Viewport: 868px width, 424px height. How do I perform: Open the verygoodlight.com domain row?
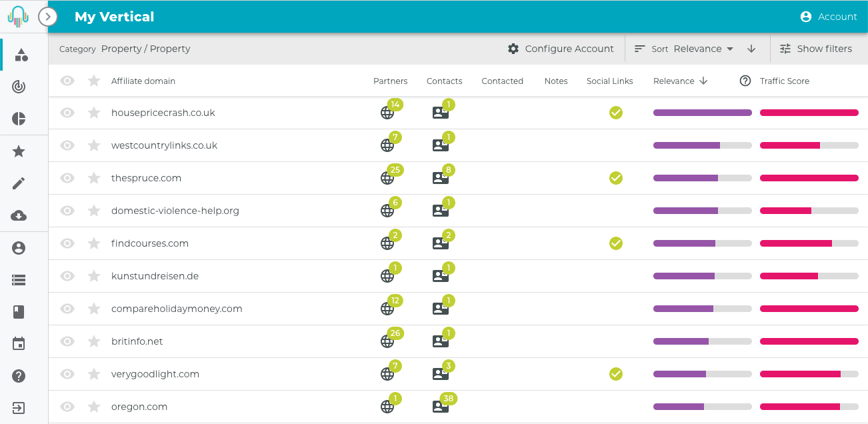(x=458, y=374)
